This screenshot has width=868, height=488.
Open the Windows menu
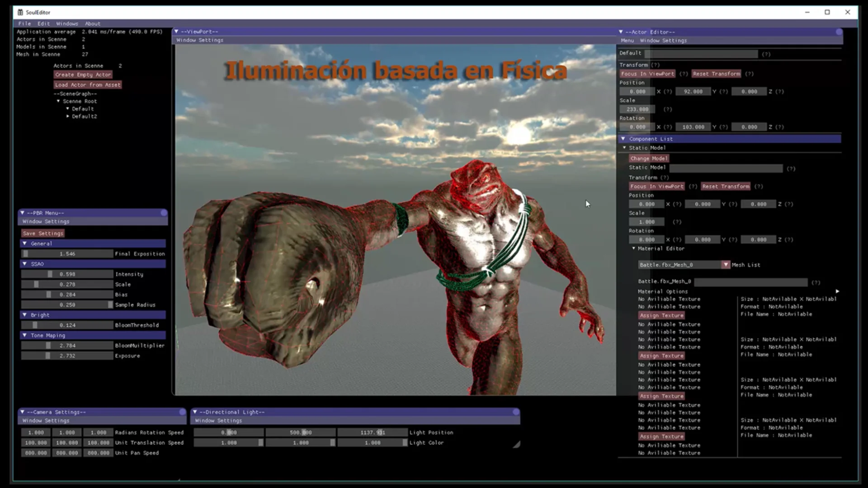point(67,23)
